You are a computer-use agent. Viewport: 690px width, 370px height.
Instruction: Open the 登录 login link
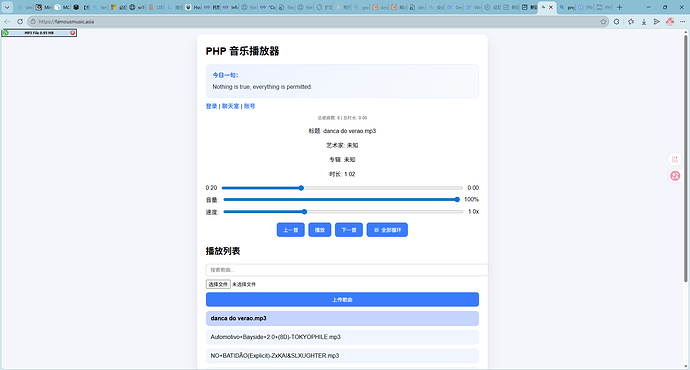[211, 106]
